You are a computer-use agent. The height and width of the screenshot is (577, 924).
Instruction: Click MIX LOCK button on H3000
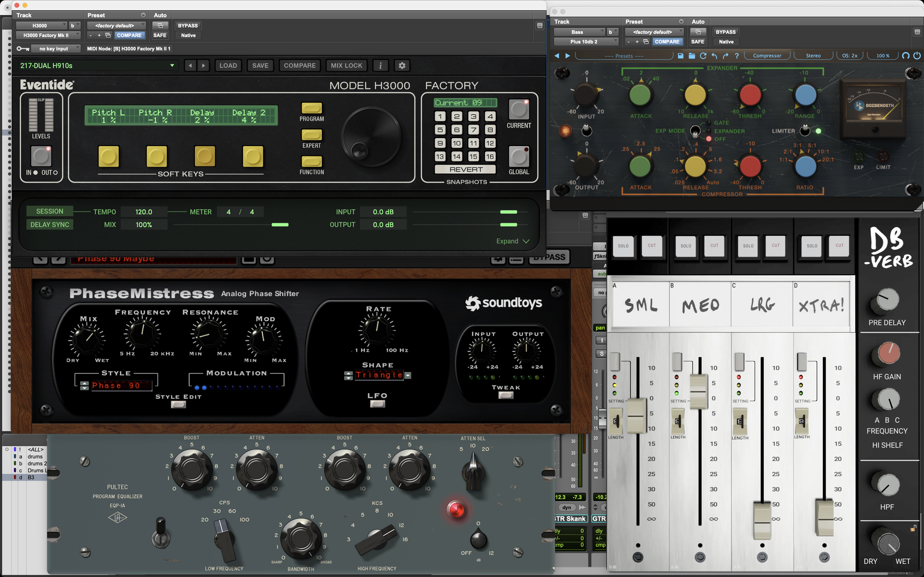(346, 65)
